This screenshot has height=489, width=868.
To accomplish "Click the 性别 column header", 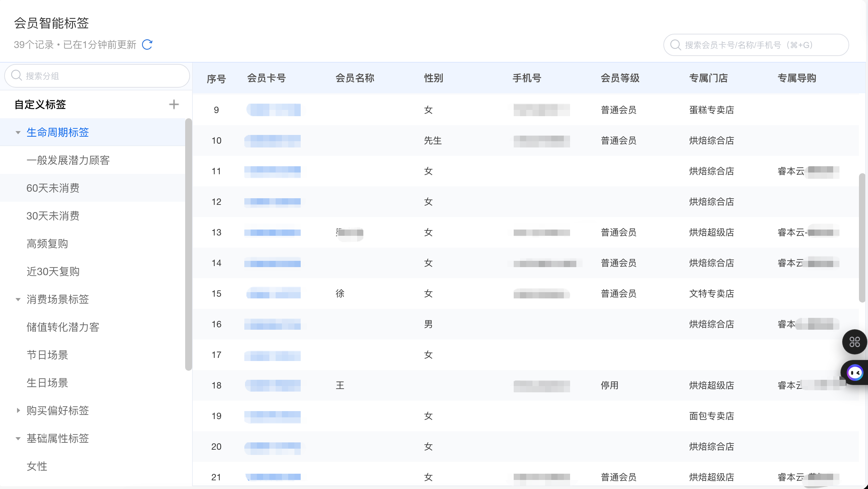I will [434, 78].
